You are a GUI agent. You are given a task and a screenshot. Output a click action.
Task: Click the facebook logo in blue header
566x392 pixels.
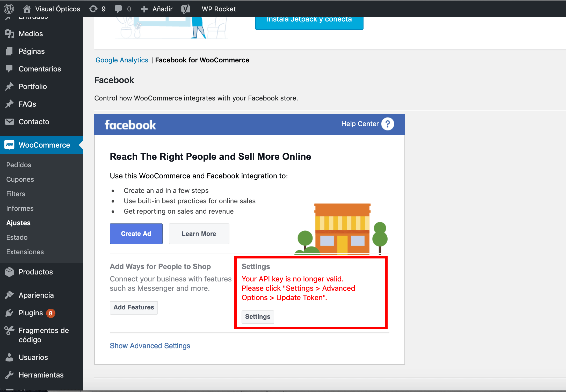[x=130, y=125]
